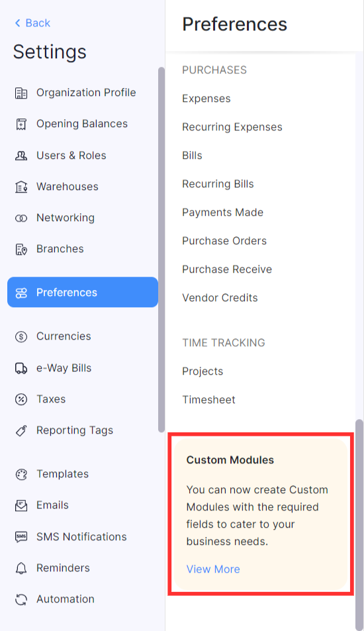Screen dimensions: 364x631
Task: Click the Taxes percent icon
Action: click(21, 399)
